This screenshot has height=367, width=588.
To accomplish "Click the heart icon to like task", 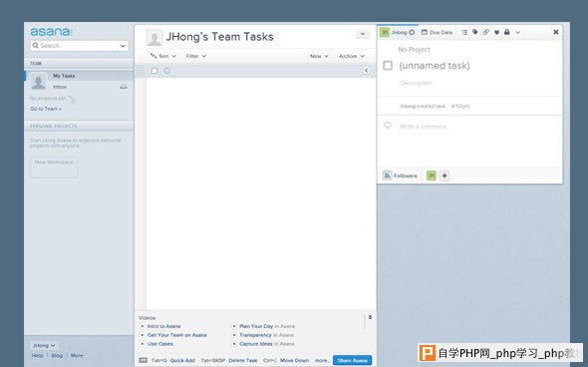I will (496, 32).
